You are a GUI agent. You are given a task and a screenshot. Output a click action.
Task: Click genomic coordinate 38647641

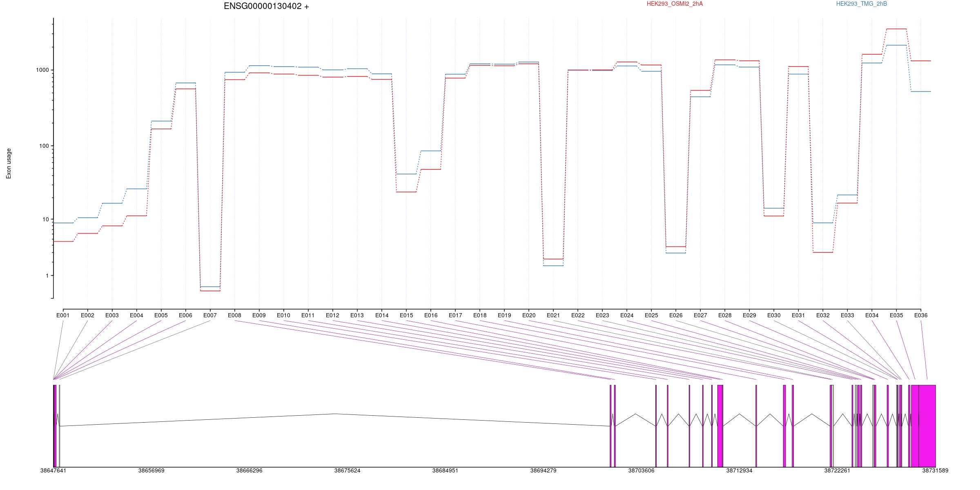(53, 470)
